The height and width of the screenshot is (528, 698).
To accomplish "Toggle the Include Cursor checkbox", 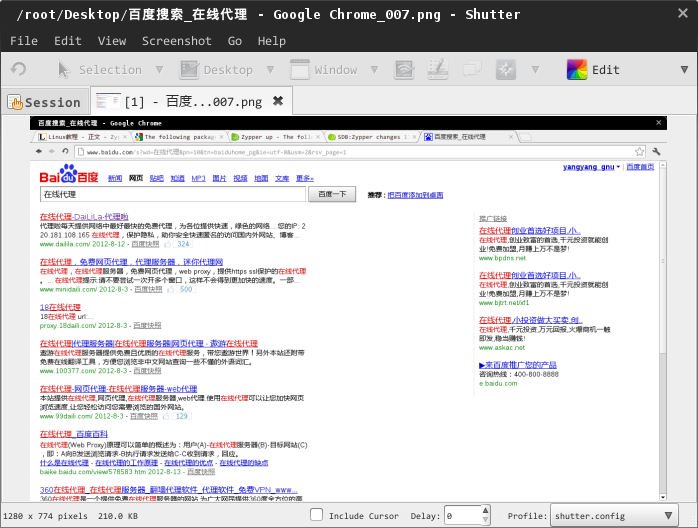I will click(x=317, y=515).
